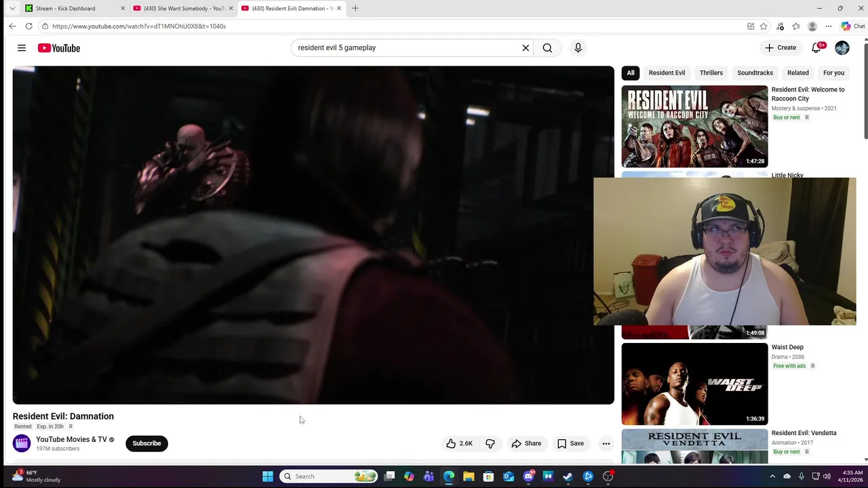The height and width of the screenshot is (488, 868).
Task: Open the split screen apps icon in address bar
Action: click(751, 26)
